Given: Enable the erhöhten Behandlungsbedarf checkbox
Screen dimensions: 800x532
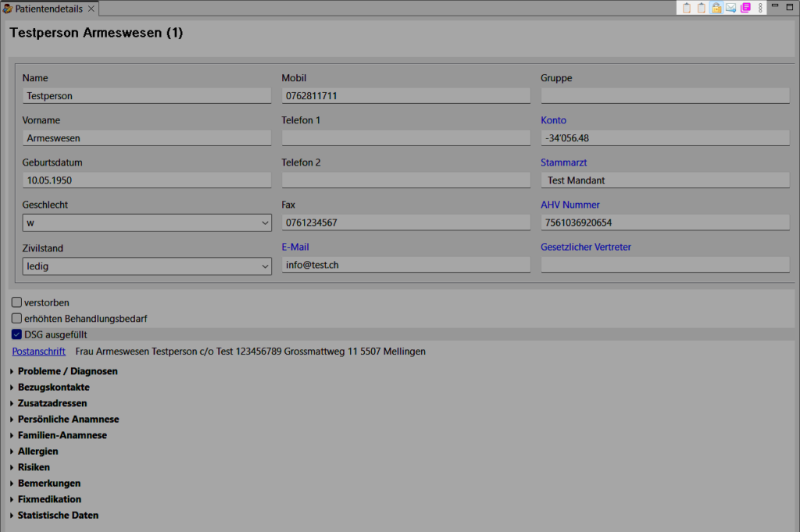Looking at the screenshot, I should 17,319.
